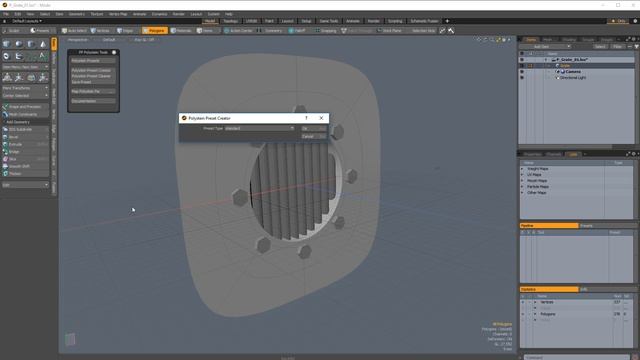Open the Default Layouts dropdown
Viewport: 640px width, 360px height.
pyautogui.click(x=27, y=21)
